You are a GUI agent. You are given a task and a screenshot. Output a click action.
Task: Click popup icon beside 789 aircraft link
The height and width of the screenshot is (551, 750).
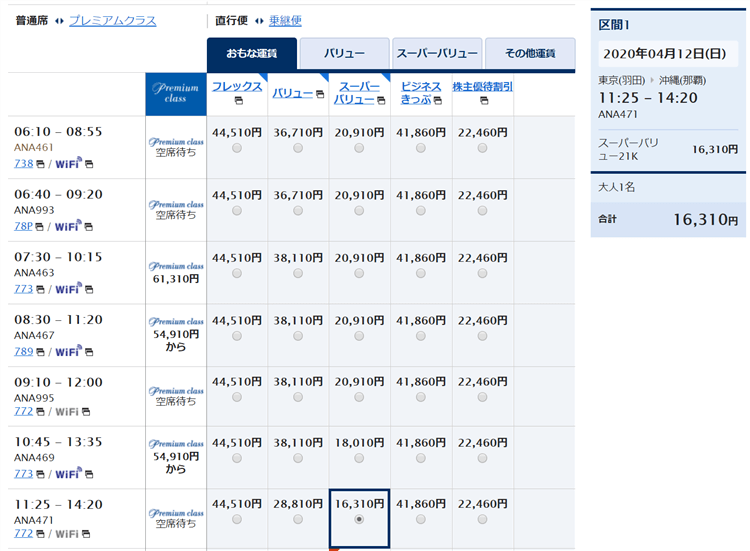click(41, 351)
